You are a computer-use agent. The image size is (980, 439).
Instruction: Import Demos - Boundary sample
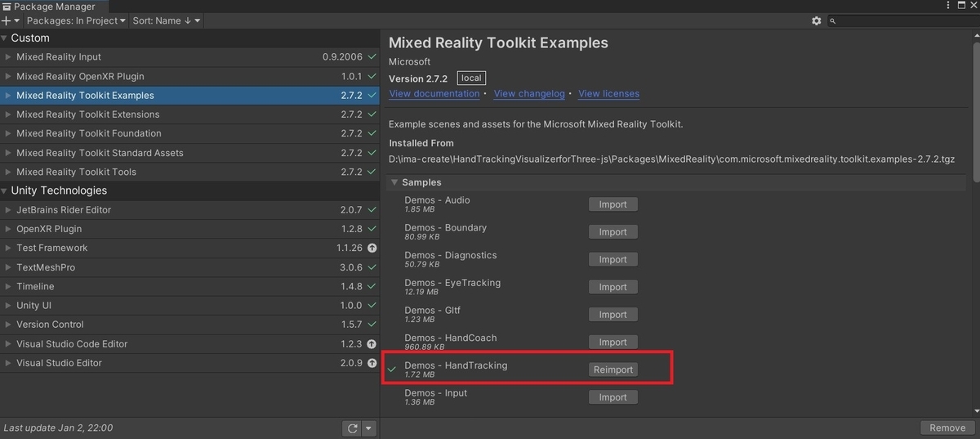click(x=612, y=232)
